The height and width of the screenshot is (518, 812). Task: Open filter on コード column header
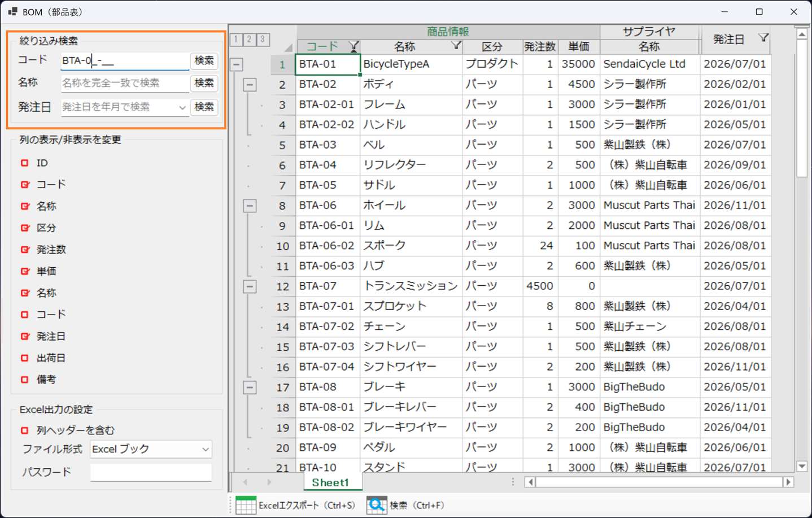[x=353, y=46]
